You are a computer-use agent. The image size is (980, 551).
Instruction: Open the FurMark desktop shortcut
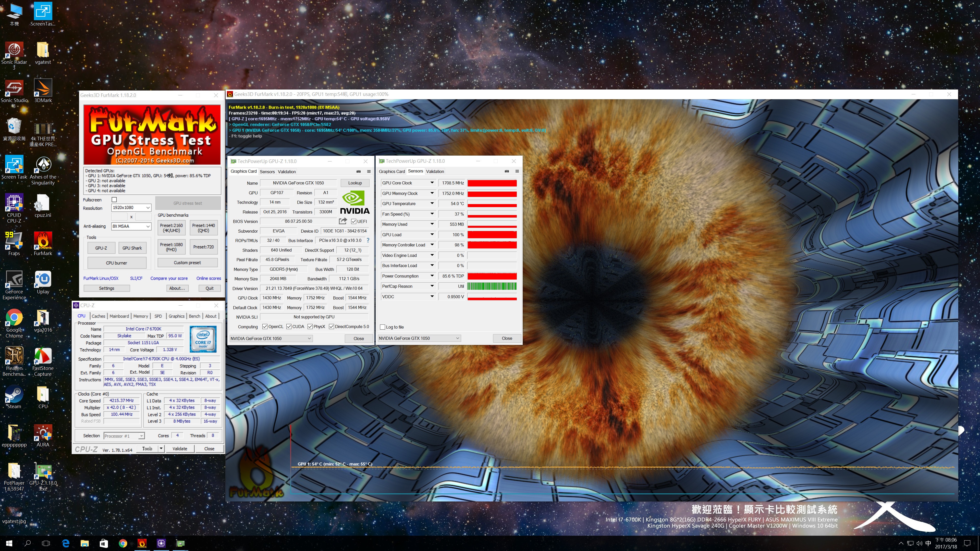coord(43,244)
